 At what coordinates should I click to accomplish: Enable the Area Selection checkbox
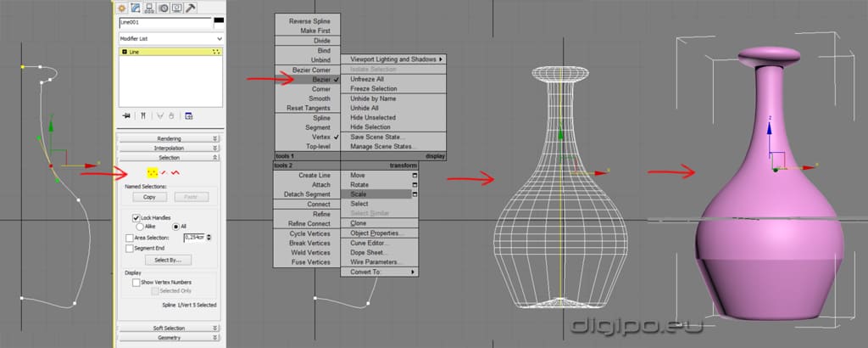[130, 238]
